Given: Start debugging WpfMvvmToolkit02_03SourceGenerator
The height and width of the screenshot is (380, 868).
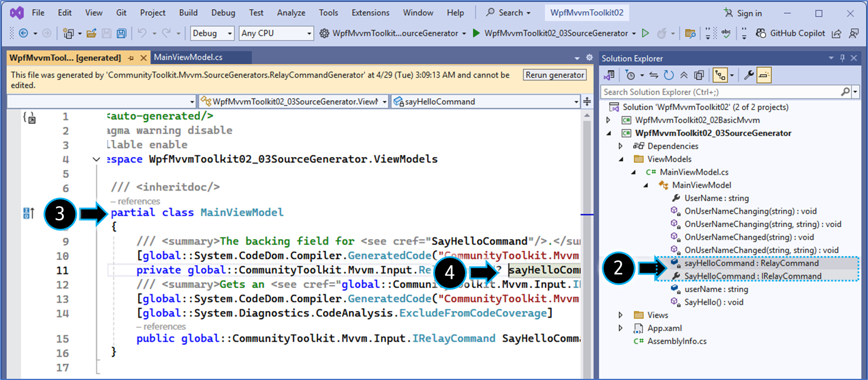Looking at the screenshot, I should click(x=550, y=34).
